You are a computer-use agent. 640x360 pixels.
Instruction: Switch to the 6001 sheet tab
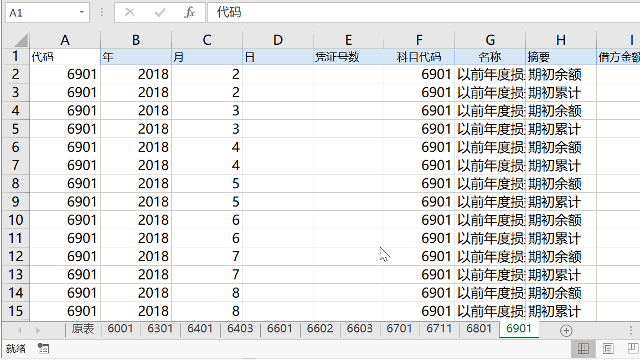[120, 329]
